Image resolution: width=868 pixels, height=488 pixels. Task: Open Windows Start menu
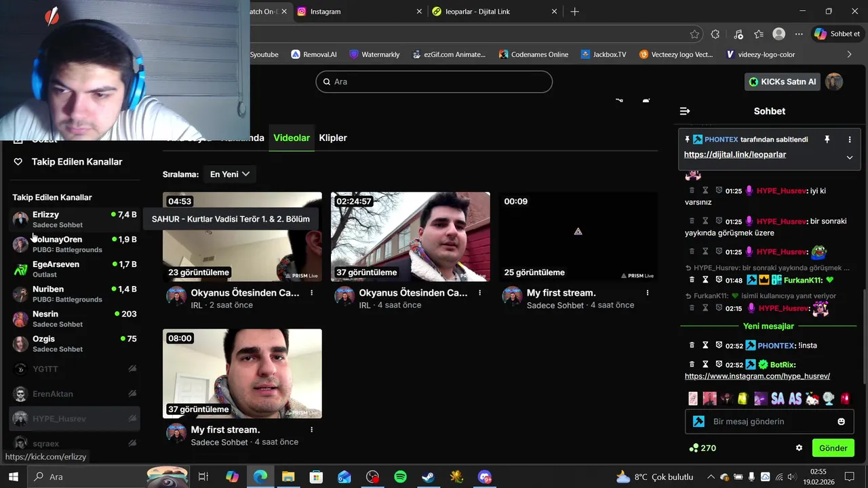pos(13,476)
